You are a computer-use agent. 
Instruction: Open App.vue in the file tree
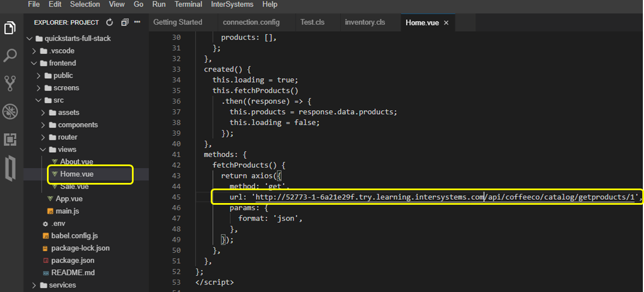tap(69, 199)
